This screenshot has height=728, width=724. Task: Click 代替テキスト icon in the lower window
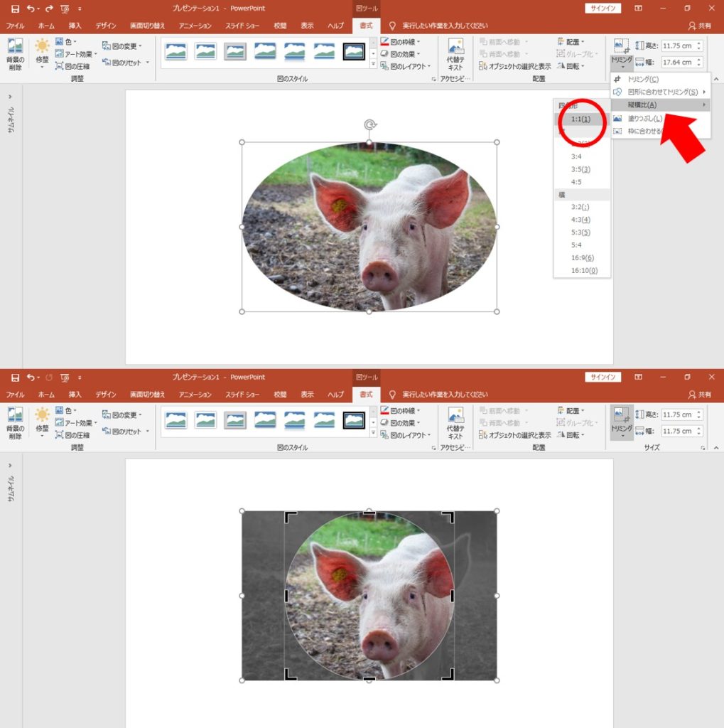[455, 422]
